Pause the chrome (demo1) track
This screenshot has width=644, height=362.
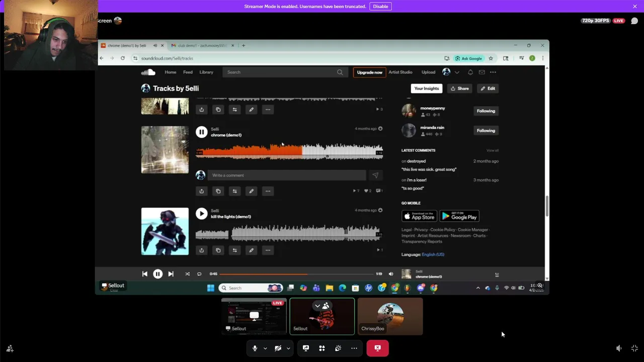point(202,132)
